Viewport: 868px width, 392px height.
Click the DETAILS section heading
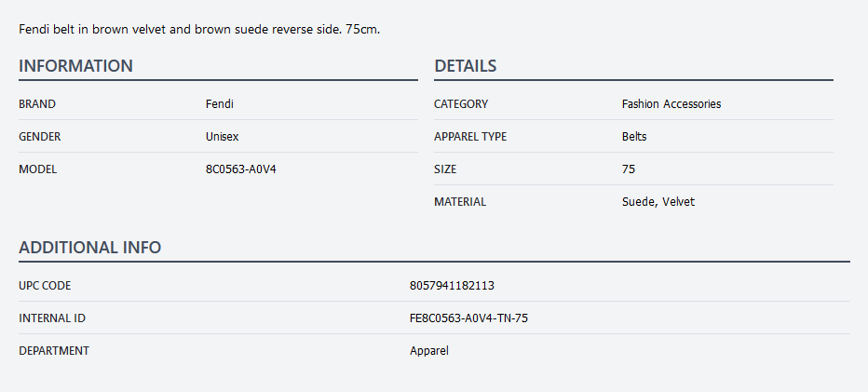coord(465,66)
